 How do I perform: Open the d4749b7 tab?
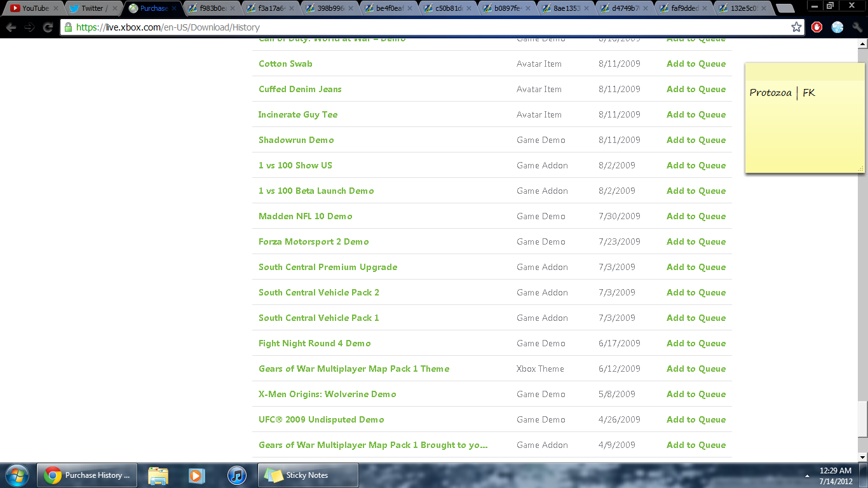pos(623,8)
